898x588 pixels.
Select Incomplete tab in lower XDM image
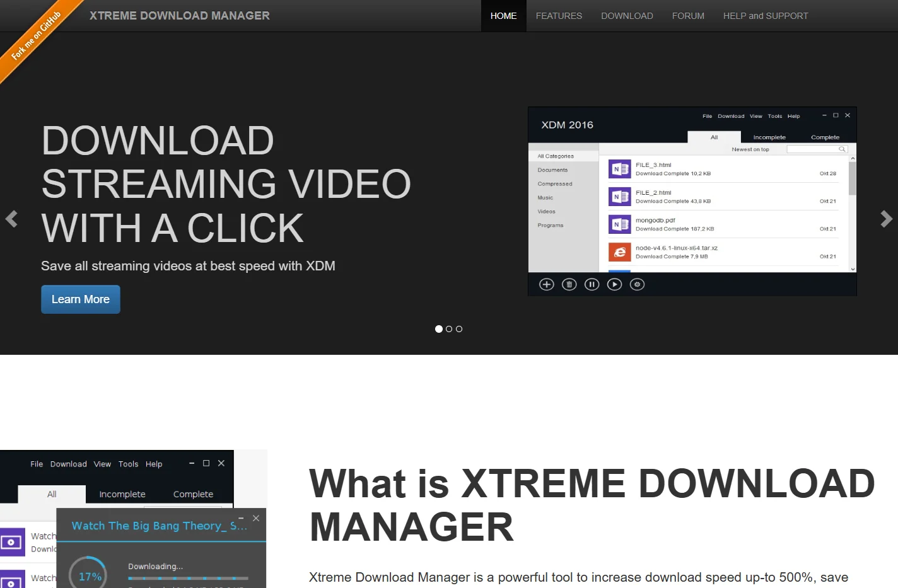(122, 494)
